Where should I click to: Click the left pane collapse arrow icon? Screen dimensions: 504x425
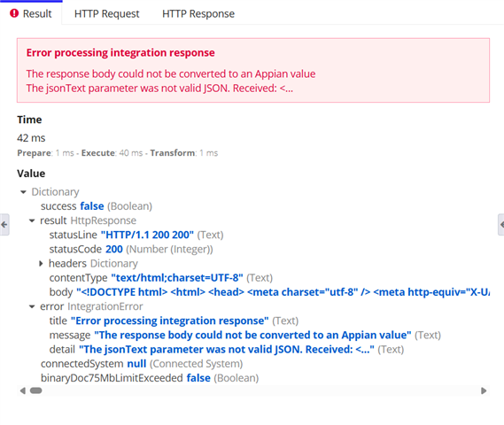(x=4, y=225)
